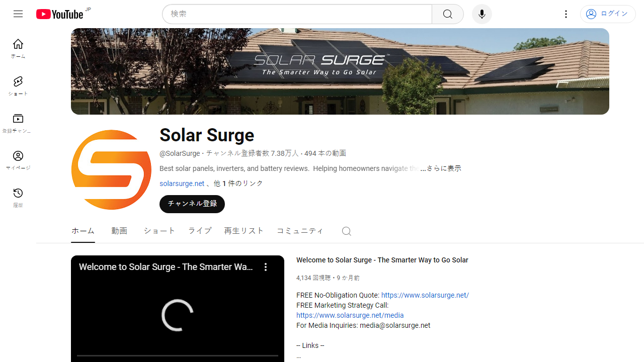The width and height of the screenshot is (644, 362).
Task: Click the video player progress bar
Action: 178,355
